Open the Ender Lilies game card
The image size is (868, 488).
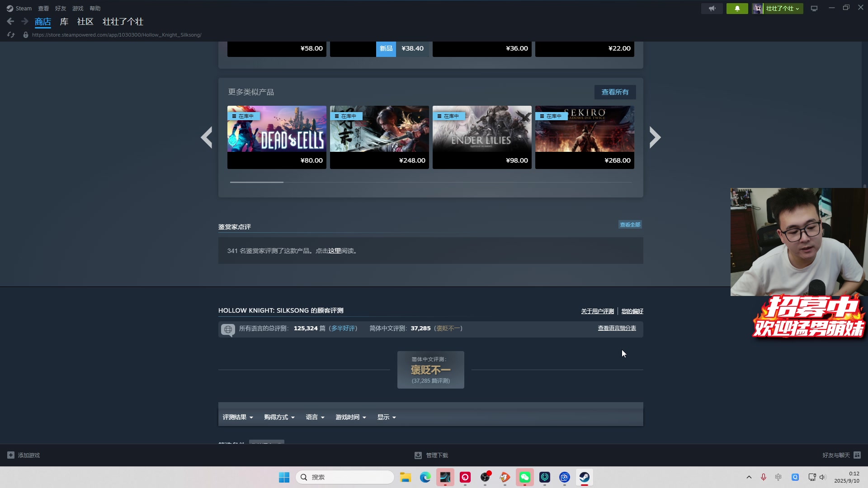482,137
